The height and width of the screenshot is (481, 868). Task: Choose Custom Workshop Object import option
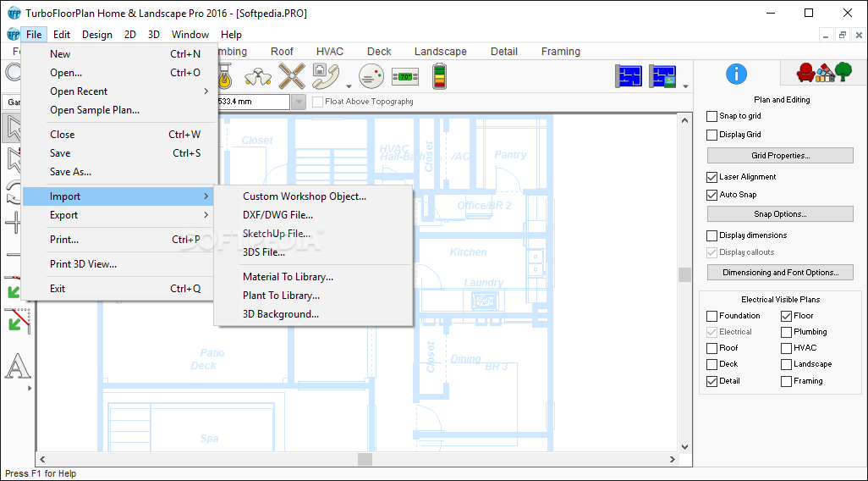(x=313, y=196)
